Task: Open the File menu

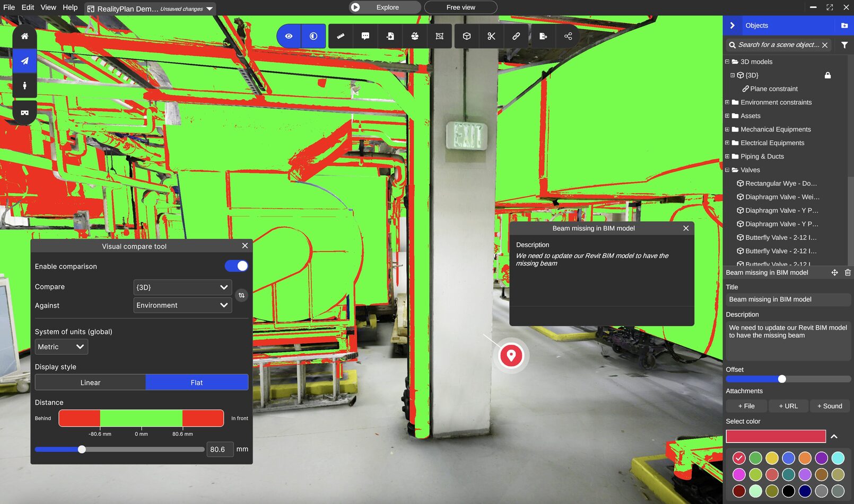Action: [9, 7]
